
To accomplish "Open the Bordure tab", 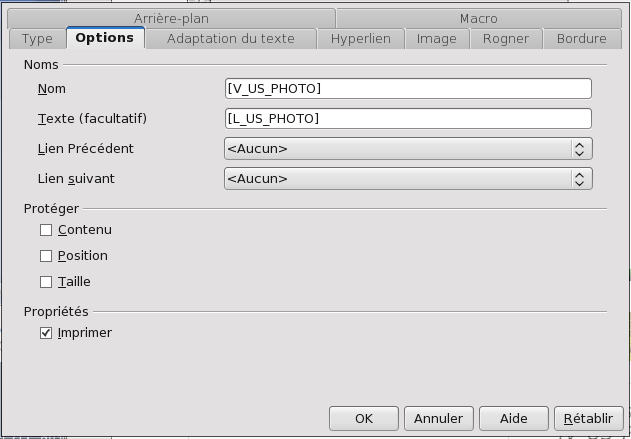I will point(582,39).
